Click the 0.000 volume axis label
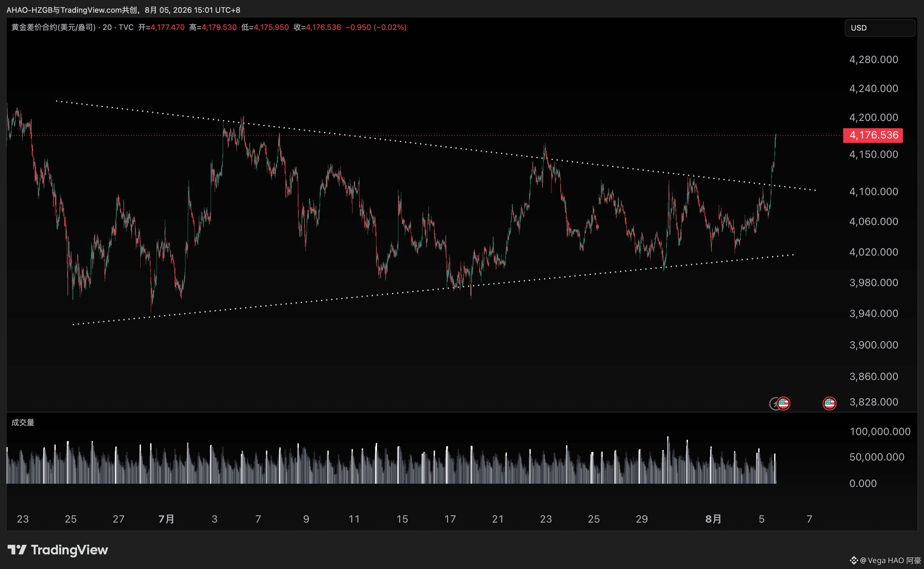Viewport: 924px width, 569px height. pyautogui.click(x=863, y=484)
